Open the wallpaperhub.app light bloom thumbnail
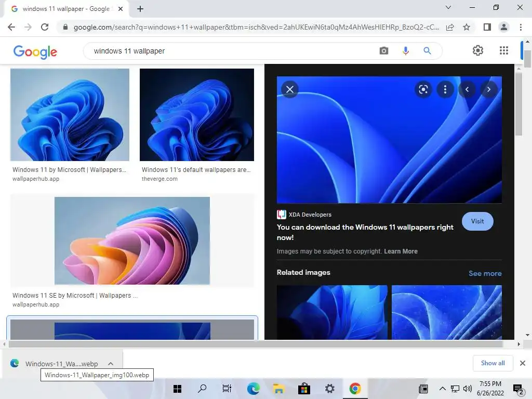 [70, 115]
